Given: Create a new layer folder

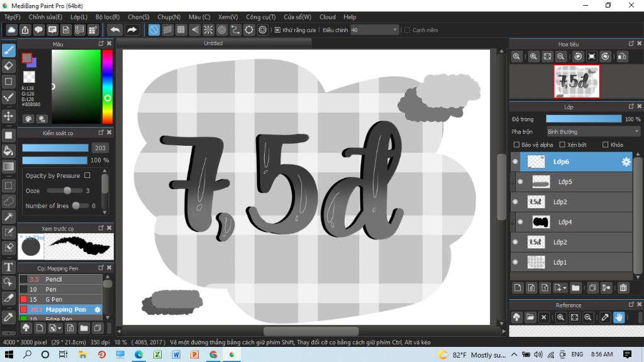Looking at the screenshot, I should tap(575, 288).
